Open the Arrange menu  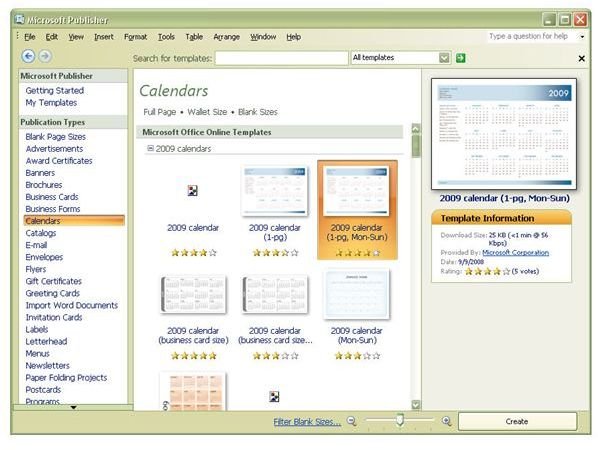pyautogui.click(x=227, y=37)
